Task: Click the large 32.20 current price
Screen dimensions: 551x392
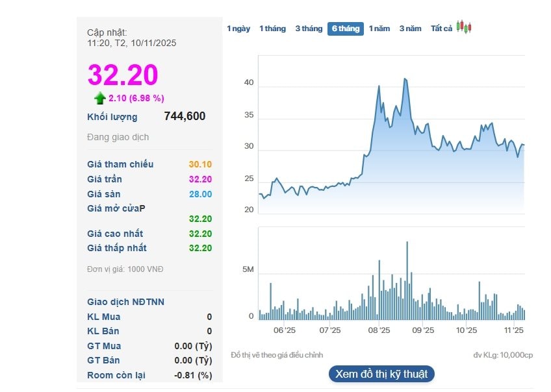Action: [123, 75]
